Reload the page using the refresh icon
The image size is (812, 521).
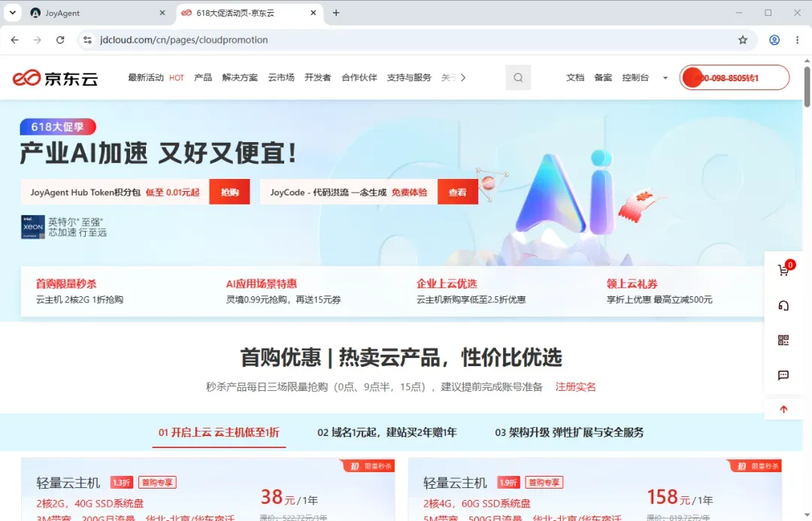[x=60, y=40]
